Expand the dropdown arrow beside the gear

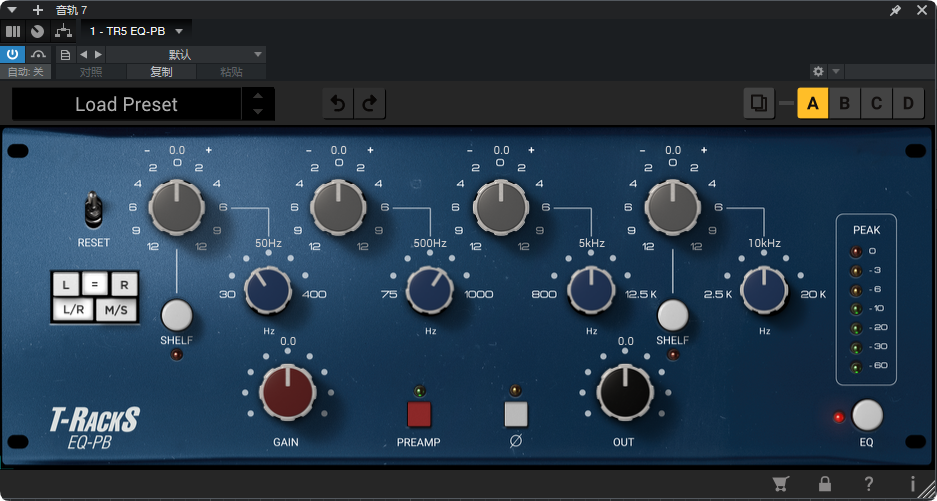pyautogui.click(x=836, y=72)
